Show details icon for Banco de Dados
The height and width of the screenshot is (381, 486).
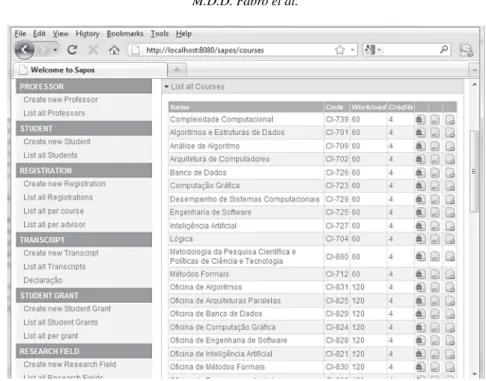point(421,173)
